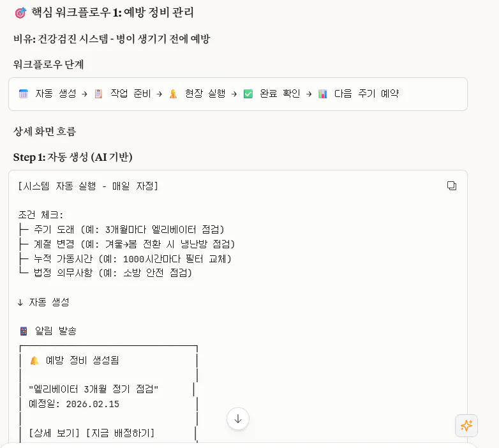Click the clipboard icon beside 작업 준비
The image size is (499, 448).
click(98, 94)
